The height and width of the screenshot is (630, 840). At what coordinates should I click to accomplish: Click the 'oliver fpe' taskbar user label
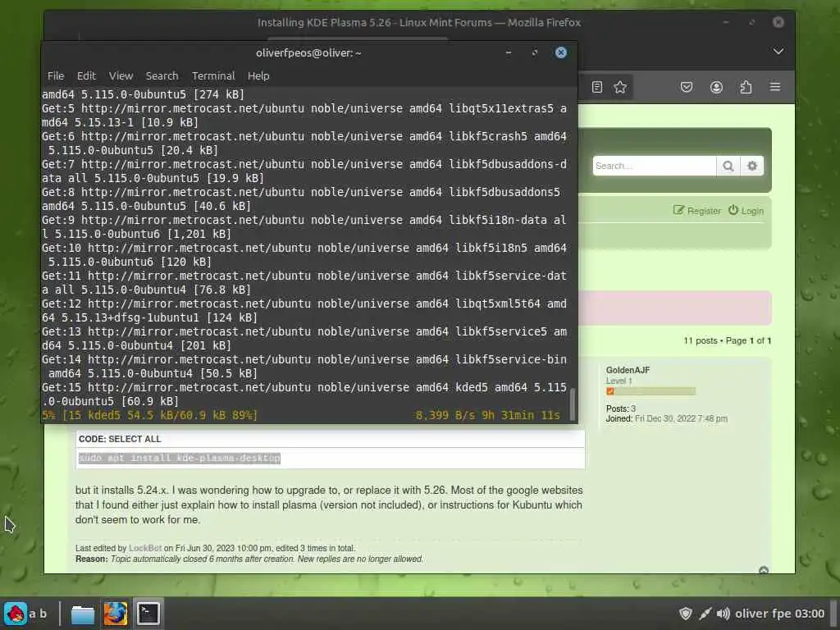coord(762,614)
